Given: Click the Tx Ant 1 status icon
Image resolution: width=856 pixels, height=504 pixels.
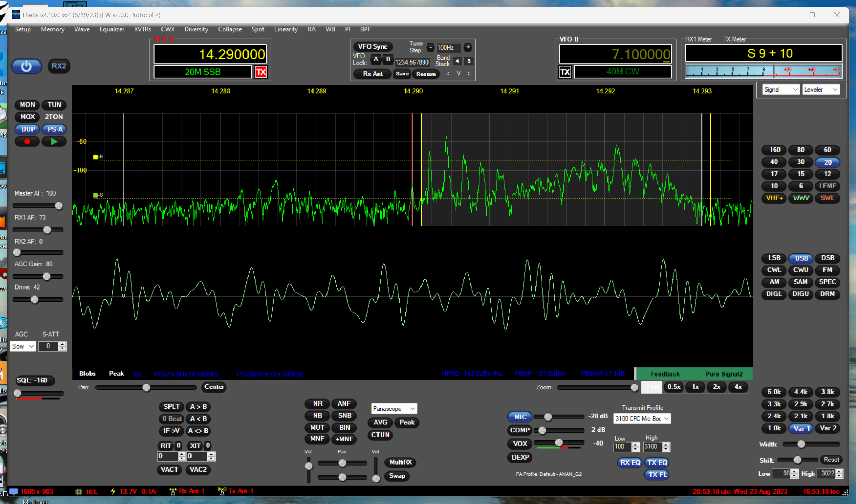Looking at the screenshot, I should (222, 491).
